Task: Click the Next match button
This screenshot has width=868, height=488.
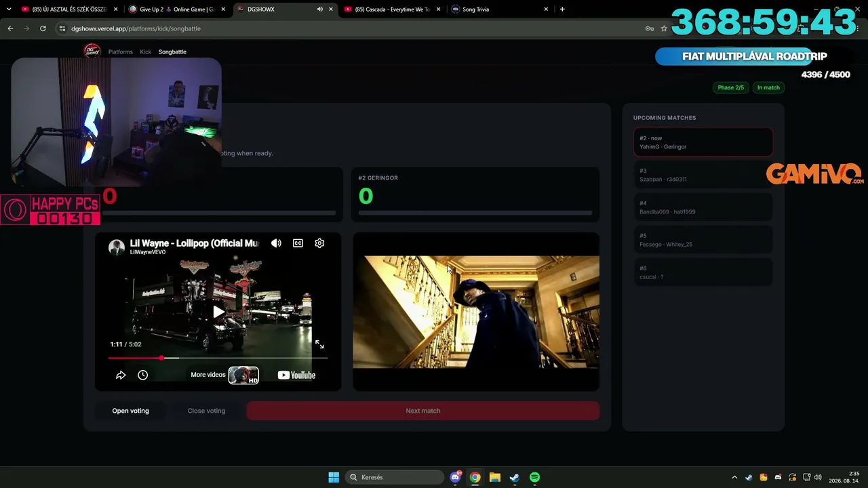Action: coord(423,411)
